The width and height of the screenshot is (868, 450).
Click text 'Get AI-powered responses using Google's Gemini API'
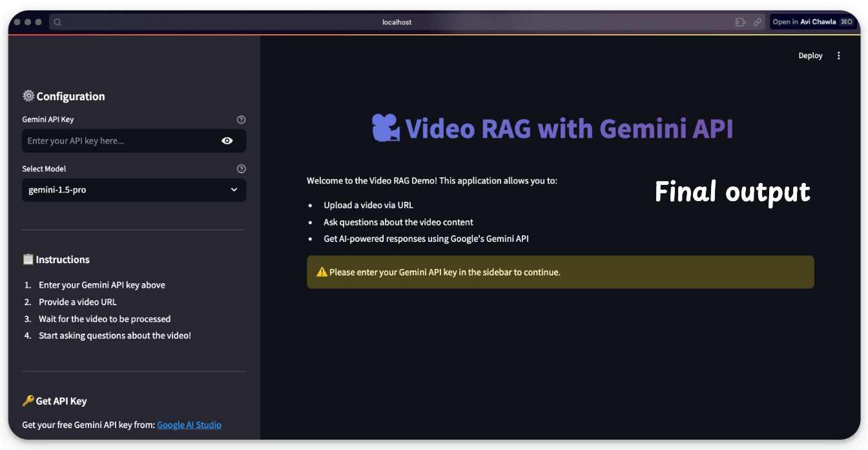426,239
